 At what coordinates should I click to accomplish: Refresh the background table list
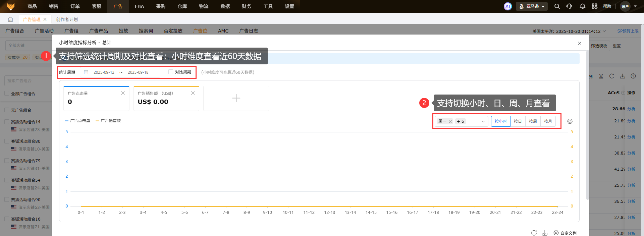coord(611,76)
